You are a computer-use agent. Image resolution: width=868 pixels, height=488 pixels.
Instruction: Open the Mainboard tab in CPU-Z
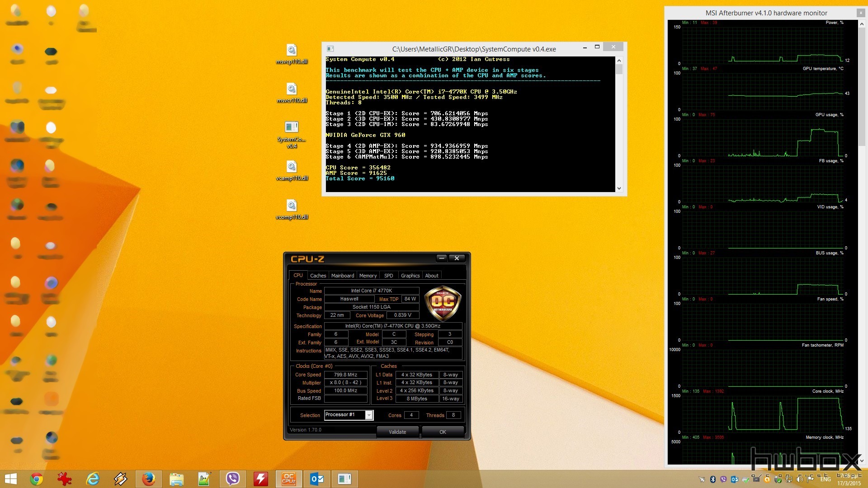342,275
